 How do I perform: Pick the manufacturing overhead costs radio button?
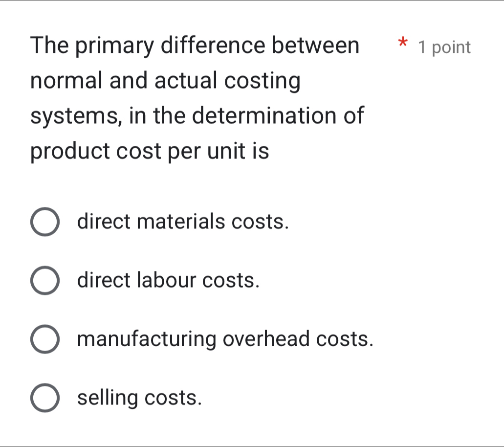click(x=45, y=339)
